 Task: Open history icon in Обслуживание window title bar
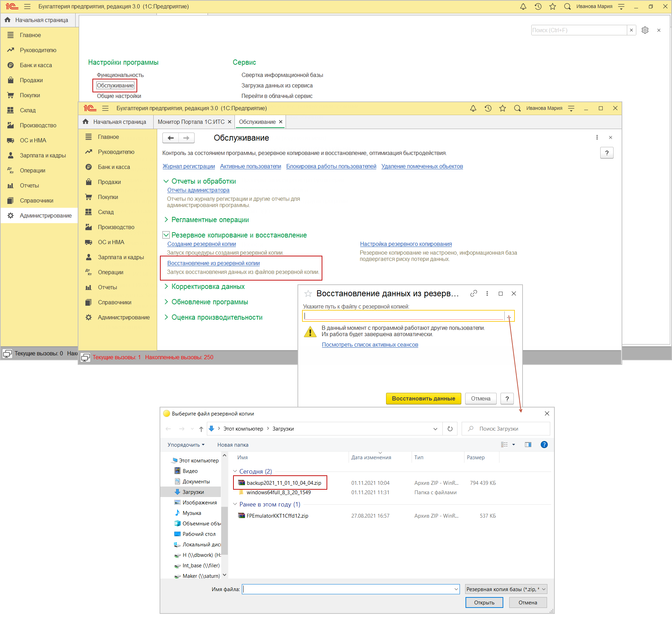[x=488, y=108]
